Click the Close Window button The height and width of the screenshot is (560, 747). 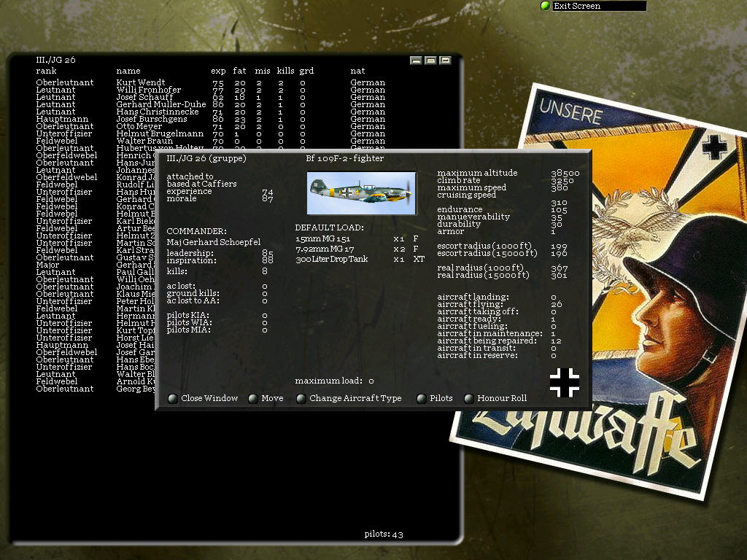[x=203, y=398]
